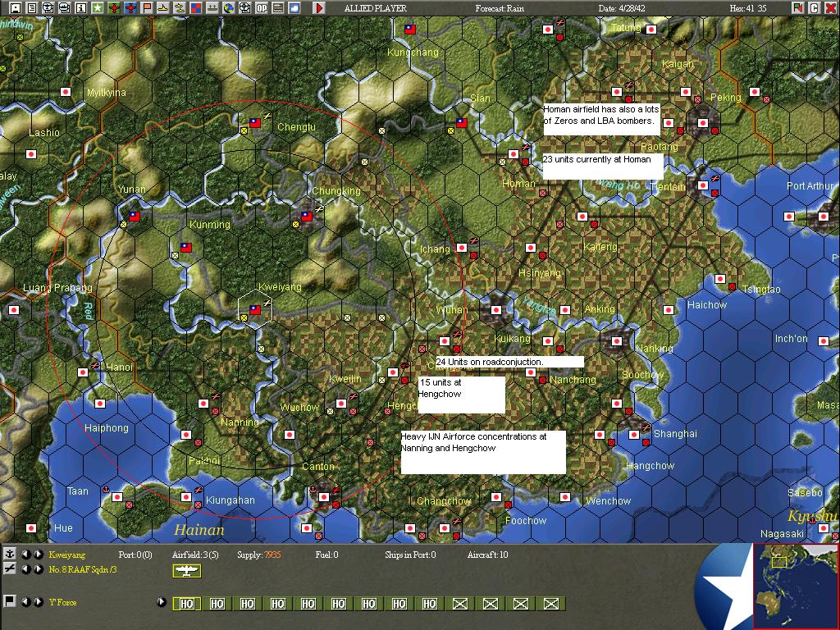Select the Chinese flag near Sian
The height and width of the screenshot is (630, 840).
tap(461, 123)
